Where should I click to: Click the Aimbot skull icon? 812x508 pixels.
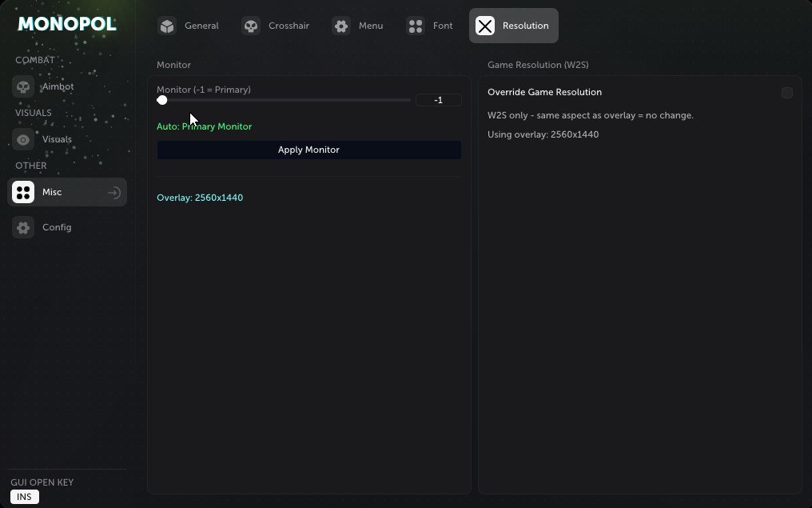pyautogui.click(x=23, y=86)
